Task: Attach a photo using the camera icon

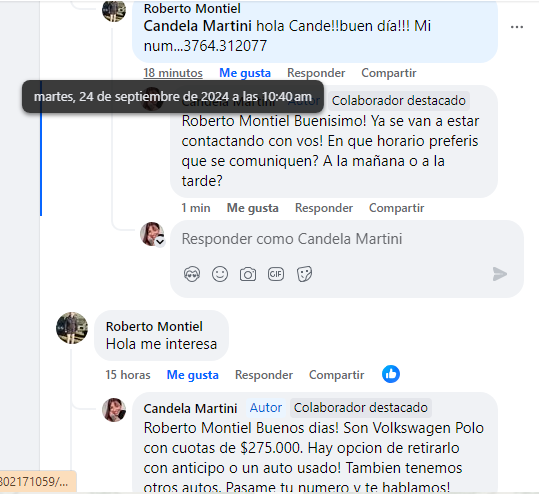Action: tap(248, 274)
